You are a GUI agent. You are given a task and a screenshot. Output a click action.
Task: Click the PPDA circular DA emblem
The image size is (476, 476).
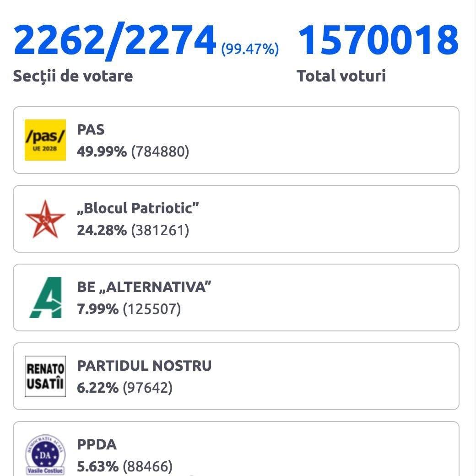(45, 455)
